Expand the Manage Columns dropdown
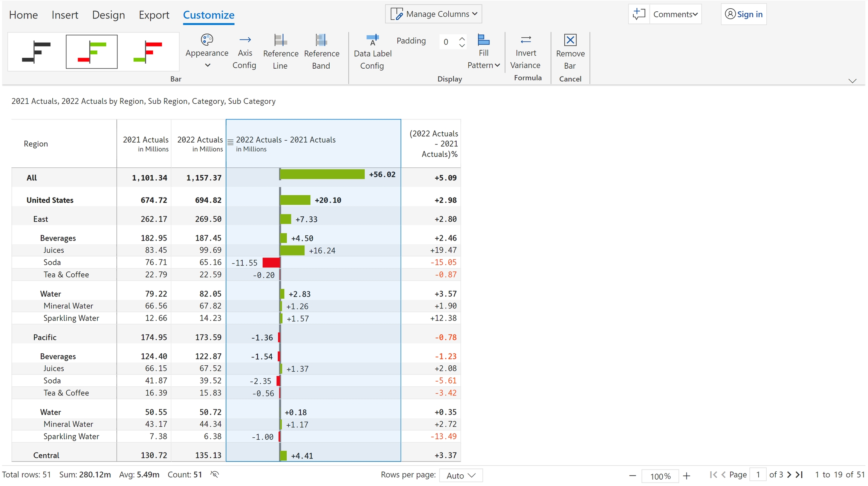The image size is (868, 486). click(x=434, y=14)
